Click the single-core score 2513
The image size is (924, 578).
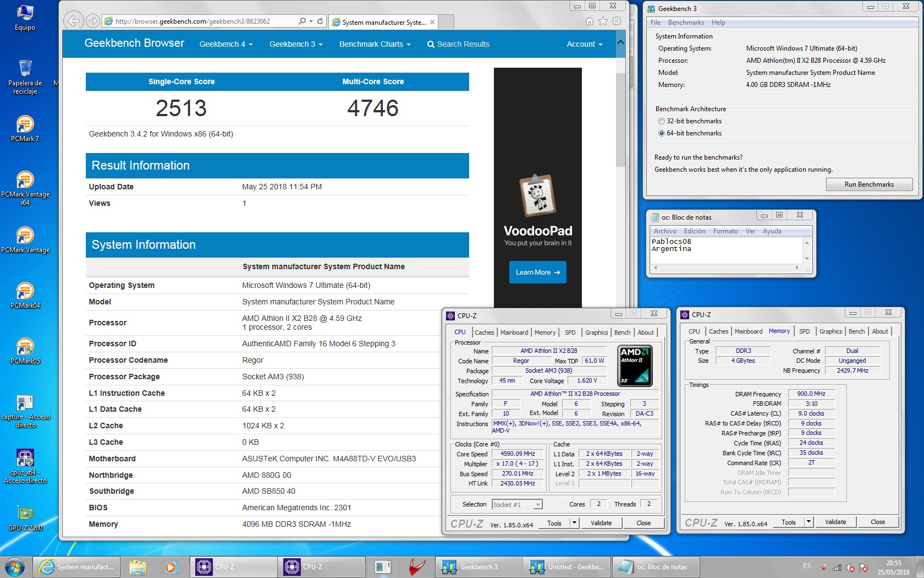click(181, 108)
